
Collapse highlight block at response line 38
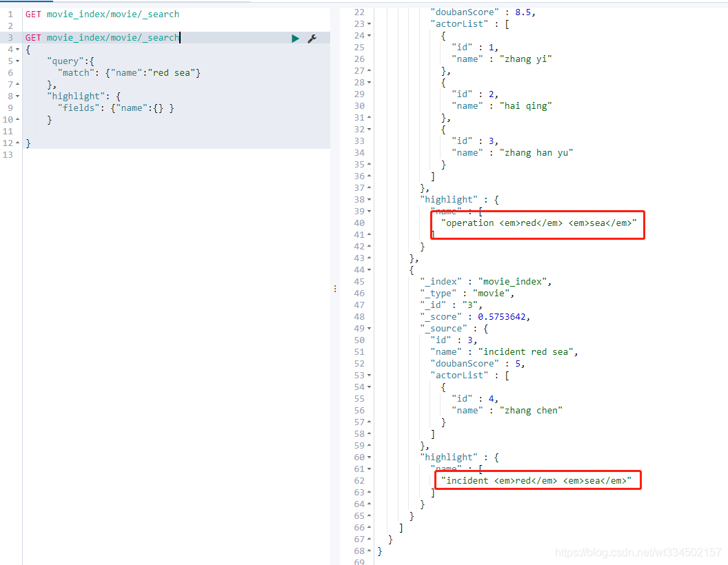369,199
